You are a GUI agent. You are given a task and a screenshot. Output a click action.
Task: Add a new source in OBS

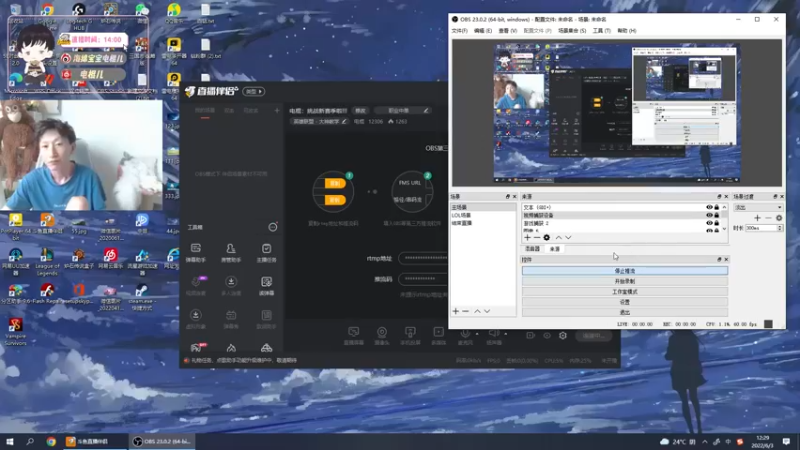[528, 237]
